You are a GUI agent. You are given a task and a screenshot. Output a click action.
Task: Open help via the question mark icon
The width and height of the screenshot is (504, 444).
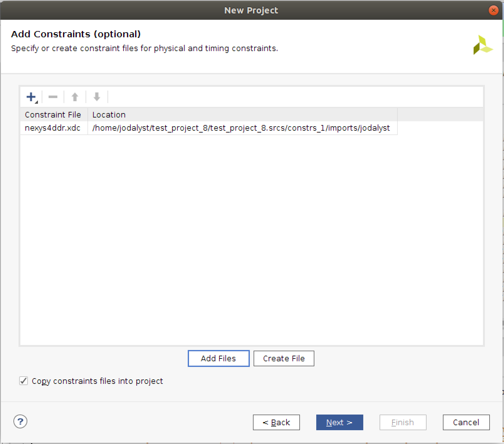pos(20,421)
